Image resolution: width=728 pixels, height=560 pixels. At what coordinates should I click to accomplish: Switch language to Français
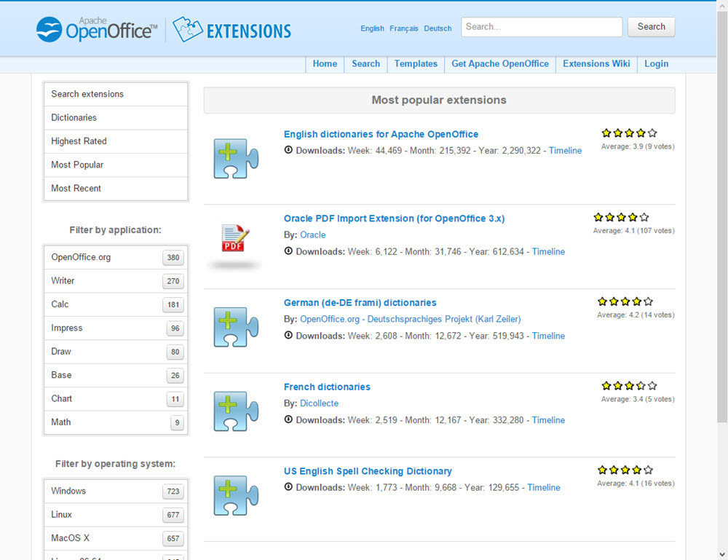[x=403, y=28]
